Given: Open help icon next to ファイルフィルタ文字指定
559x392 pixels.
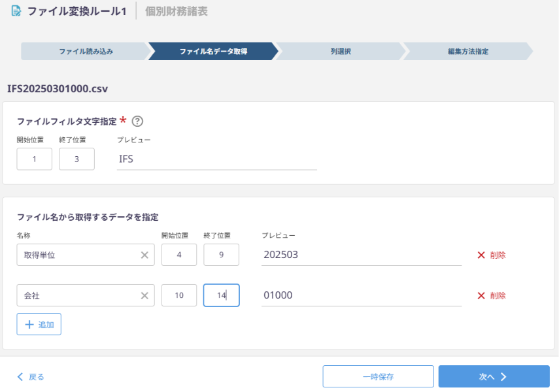Looking at the screenshot, I should tap(137, 122).
